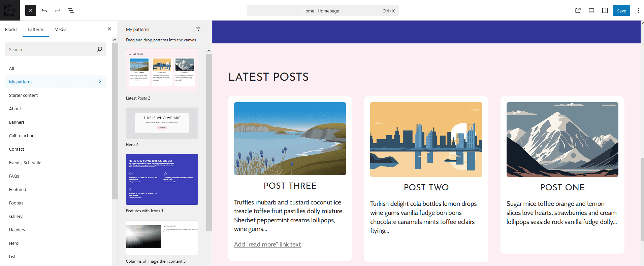Open the site in new tab icon
The image size is (644, 266).
pos(578,10)
